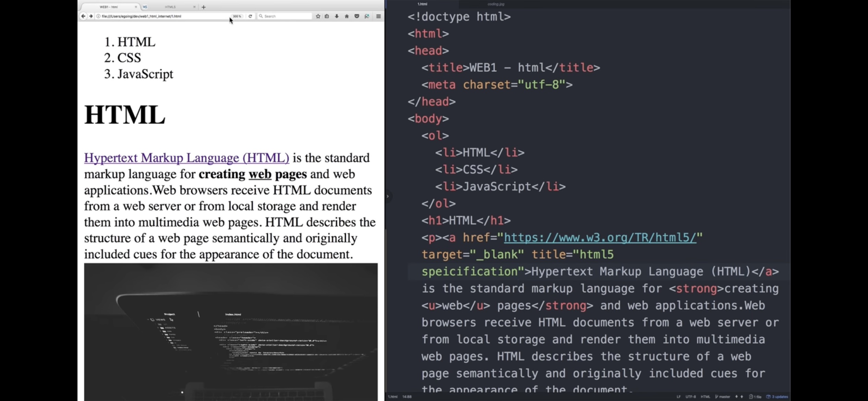Click git push up arrow in status bar
The height and width of the screenshot is (401, 868).
click(742, 397)
